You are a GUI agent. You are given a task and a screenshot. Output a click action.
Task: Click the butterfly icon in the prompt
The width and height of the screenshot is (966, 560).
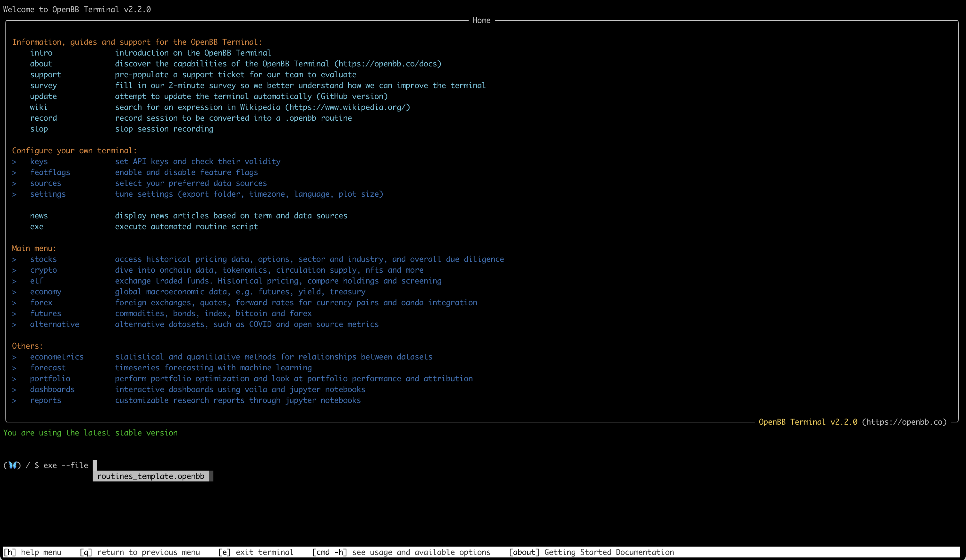click(12, 465)
